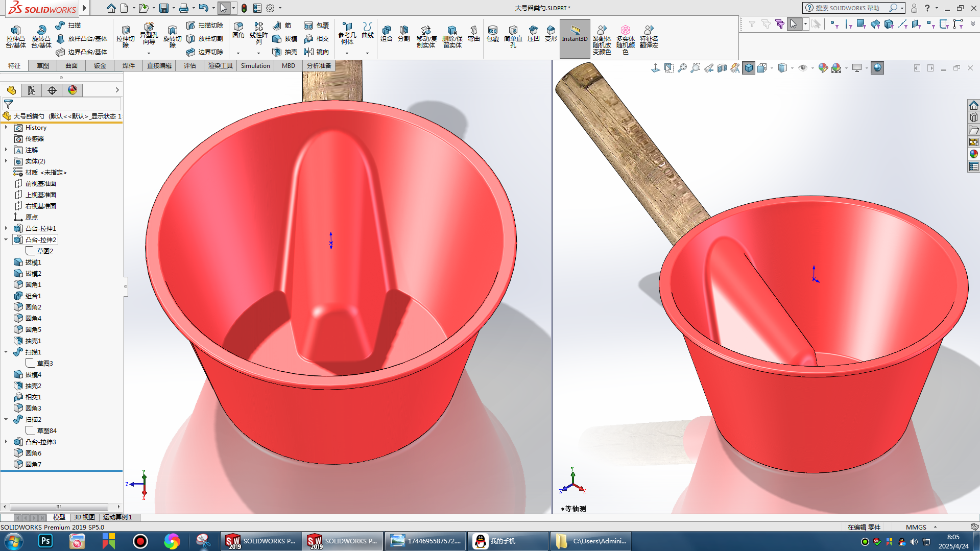Image resolution: width=980 pixels, height=551 pixels.
Task: Click the 压凹 indent tool
Action: pyautogui.click(x=533, y=33)
